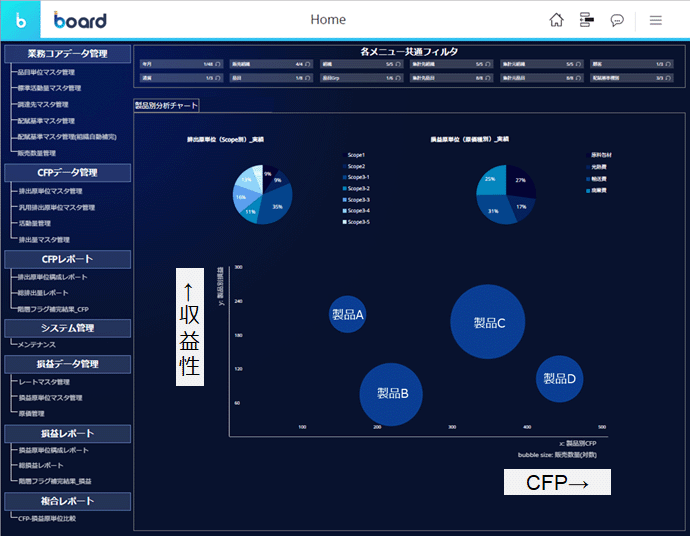
Task: Open the presentations icon in top bar
Action: pos(587,20)
